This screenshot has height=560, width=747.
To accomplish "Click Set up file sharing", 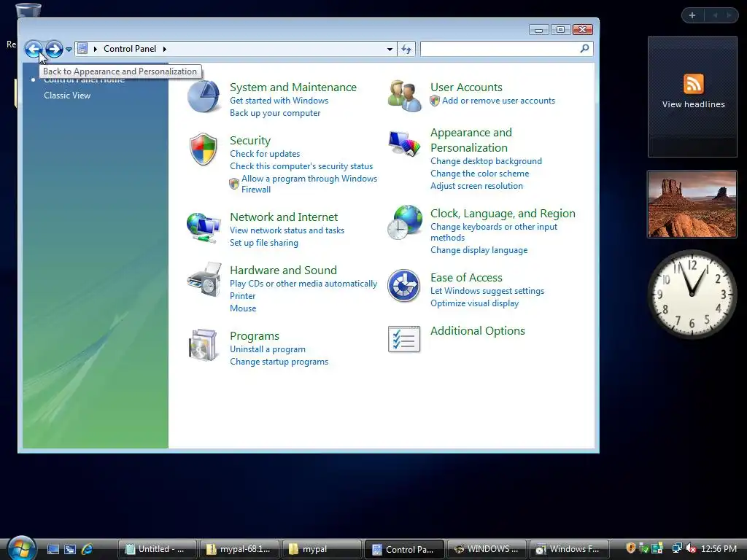I will [x=264, y=242].
